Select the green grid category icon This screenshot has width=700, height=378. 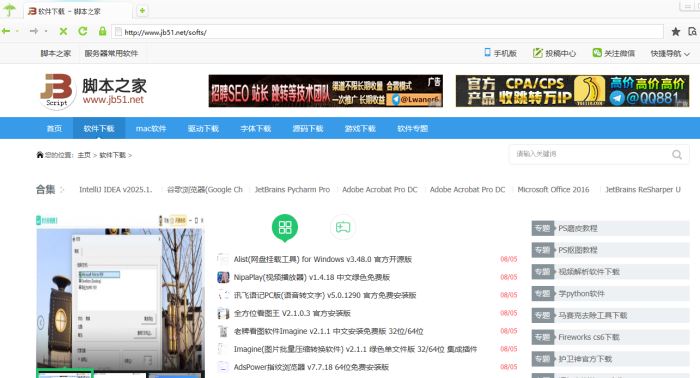285,227
